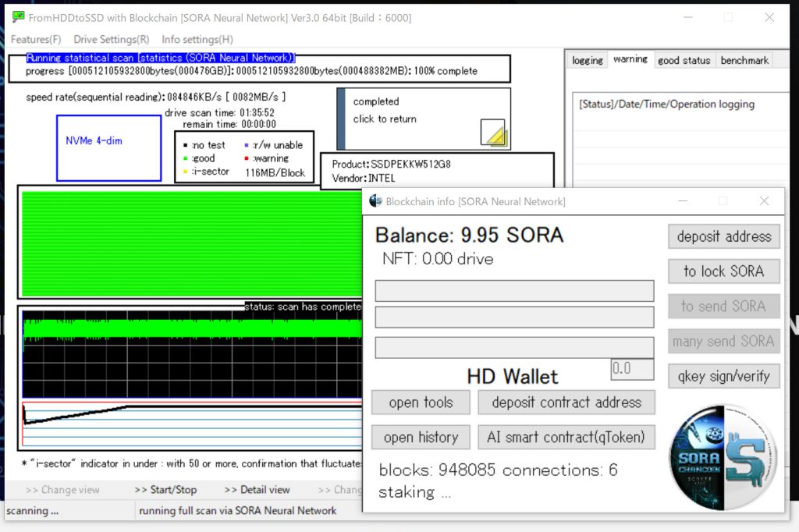
Task: Click the green good legend swatch
Action: [186, 158]
